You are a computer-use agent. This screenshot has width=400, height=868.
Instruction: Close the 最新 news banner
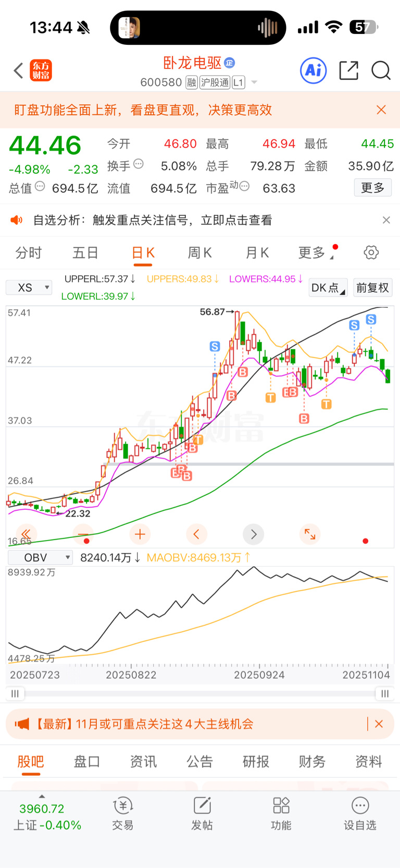[x=379, y=724]
